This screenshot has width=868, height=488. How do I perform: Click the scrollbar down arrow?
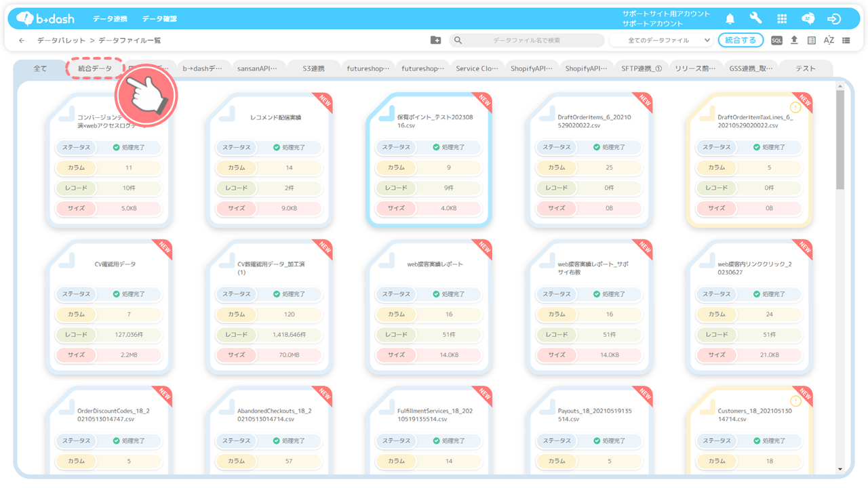(840, 469)
